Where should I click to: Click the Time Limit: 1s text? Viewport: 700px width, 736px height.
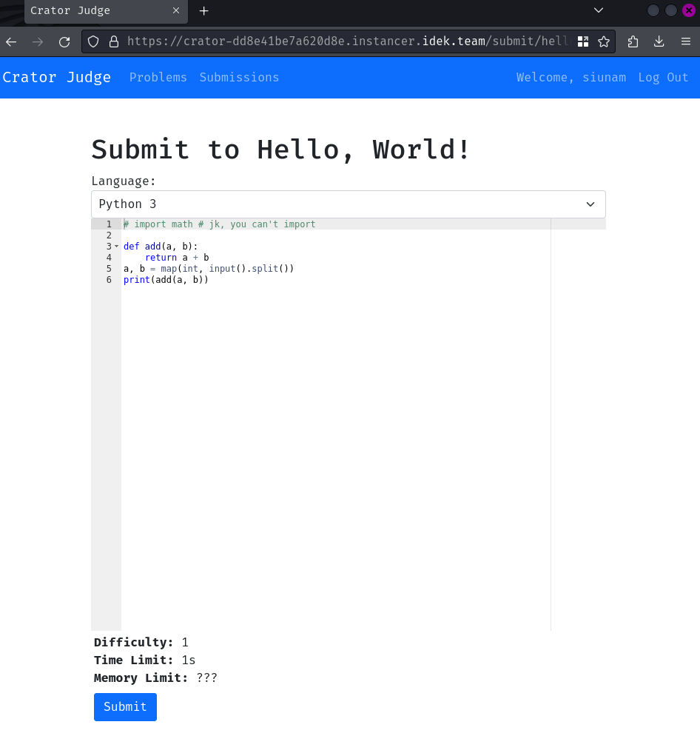click(144, 660)
